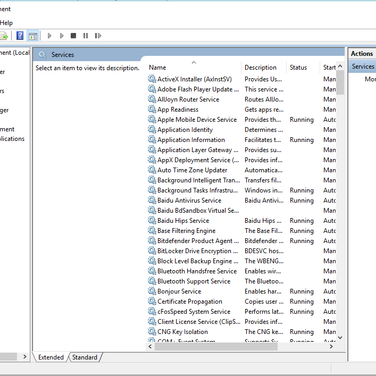Click the 'Select an item to view its description' text
Screen dimensions: 376x376
(87, 68)
